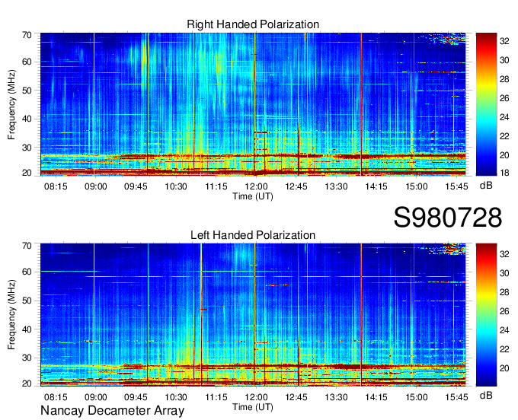Click the "08:15" tick below the Right Handed plot
This screenshot has height=420, width=518.
point(56,186)
